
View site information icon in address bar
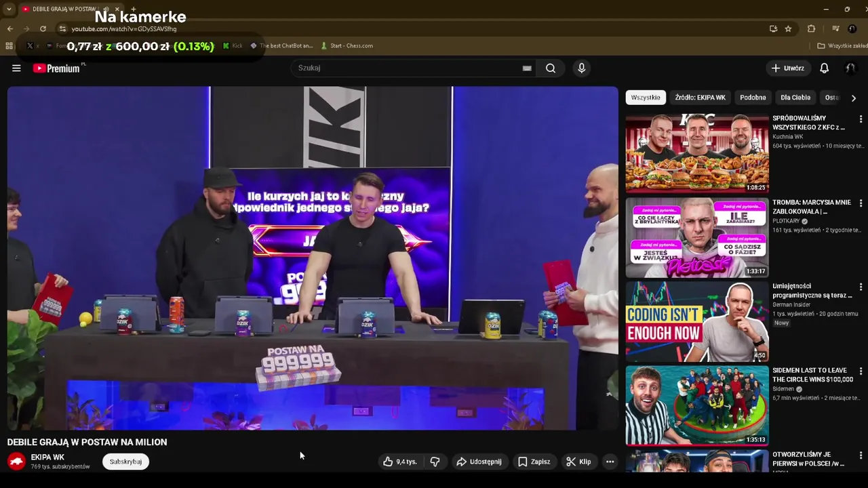(62, 28)
